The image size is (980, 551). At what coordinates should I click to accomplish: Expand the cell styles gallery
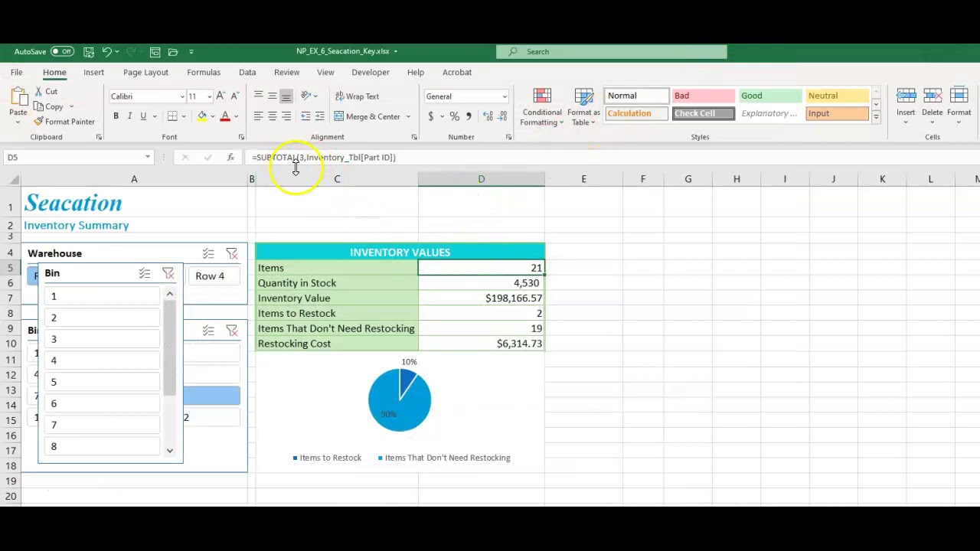tap(876, 117)
